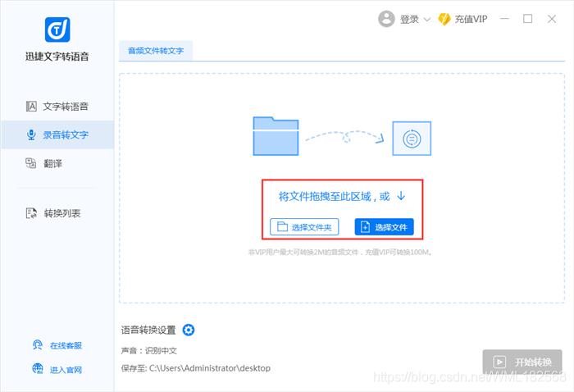Click the headset icon beside 在线客服
The height and width of the screenshot is (392, 574).
38,344
